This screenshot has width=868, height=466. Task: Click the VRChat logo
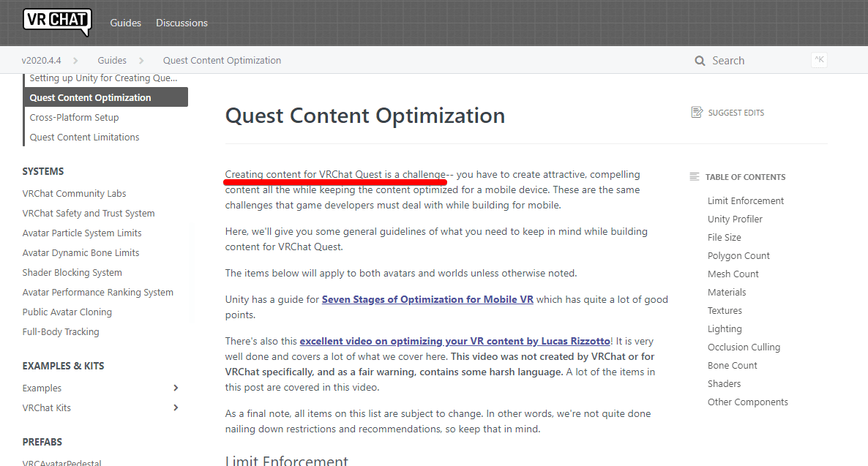57,22
